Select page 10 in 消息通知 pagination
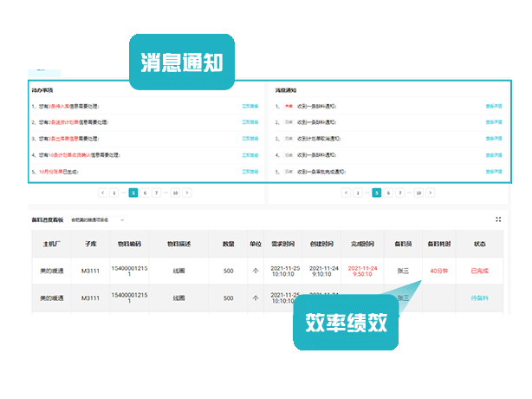The image size is (532, 399). 418,193
